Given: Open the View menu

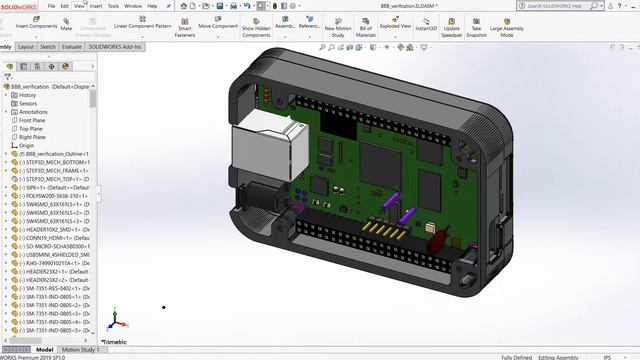Looking at the screenshot, I should pyautogui.click(x=79, y=6).
